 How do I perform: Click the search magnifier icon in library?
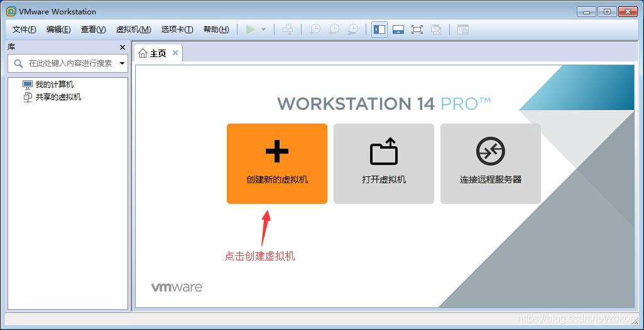pos(18,63)
